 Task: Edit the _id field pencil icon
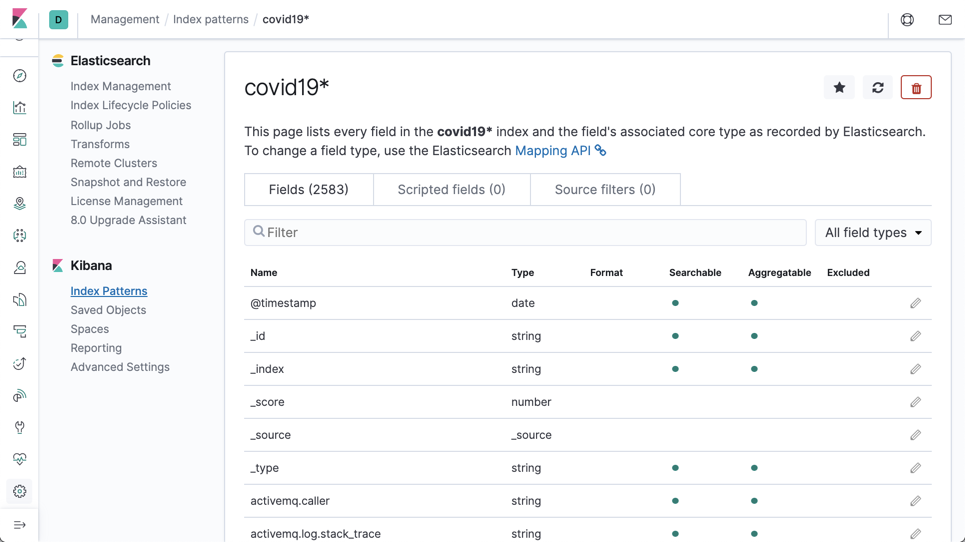tap(916, 337)
